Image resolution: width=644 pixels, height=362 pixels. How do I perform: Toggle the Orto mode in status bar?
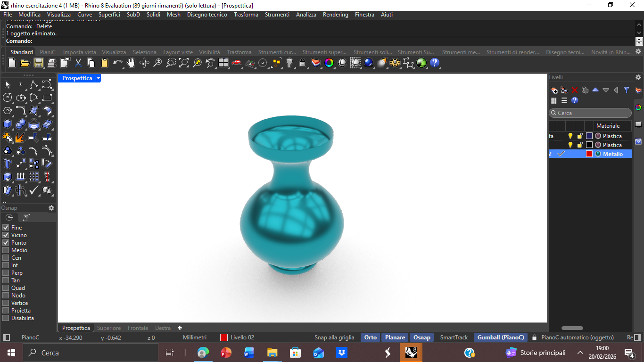click(x=371, y=337)
